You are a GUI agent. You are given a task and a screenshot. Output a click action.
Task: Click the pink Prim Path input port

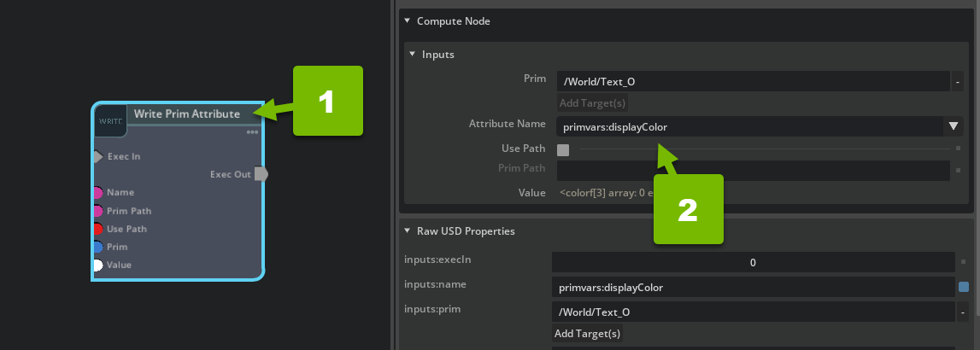coord(97,211)
